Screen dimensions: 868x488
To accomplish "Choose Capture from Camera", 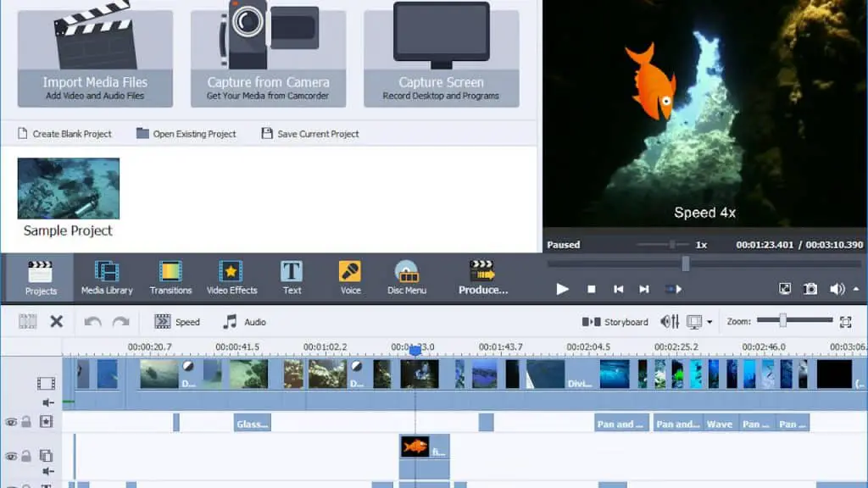I will pos(269,58).
